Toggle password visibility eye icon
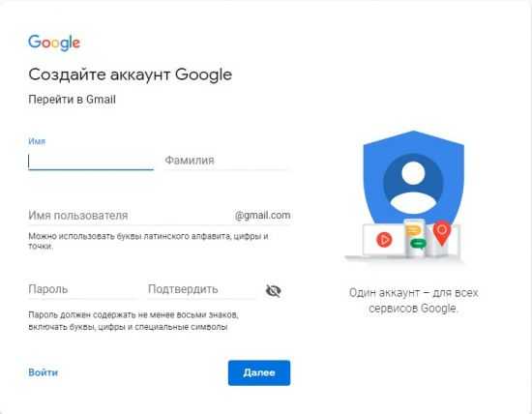532x414 pixels. coord(273,290)
